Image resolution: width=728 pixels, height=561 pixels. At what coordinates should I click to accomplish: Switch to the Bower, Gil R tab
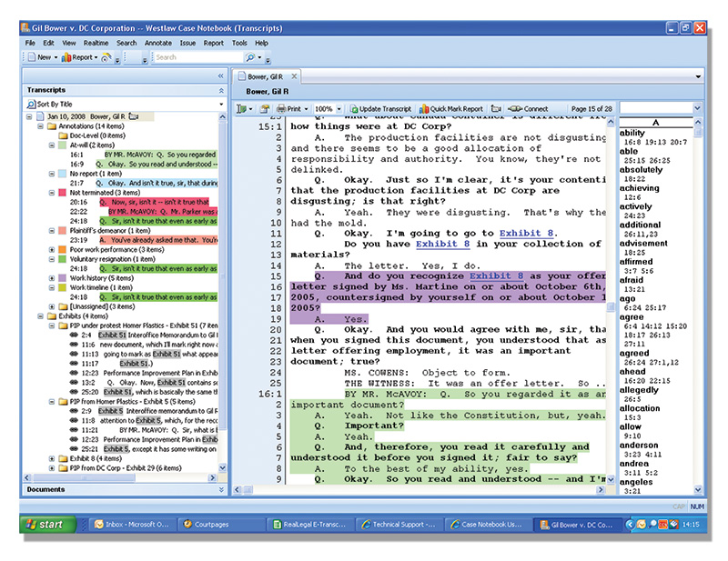coord(267,76)
